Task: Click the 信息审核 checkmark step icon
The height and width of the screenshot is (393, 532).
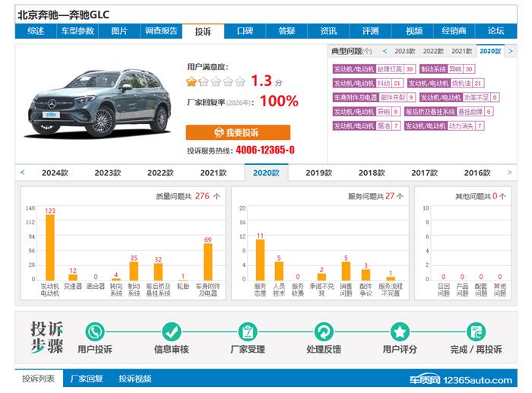Action: (x=172, y=331)
